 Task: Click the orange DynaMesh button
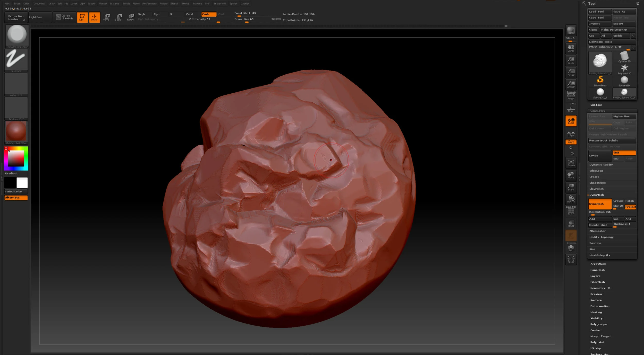click(x=600, y=204)
